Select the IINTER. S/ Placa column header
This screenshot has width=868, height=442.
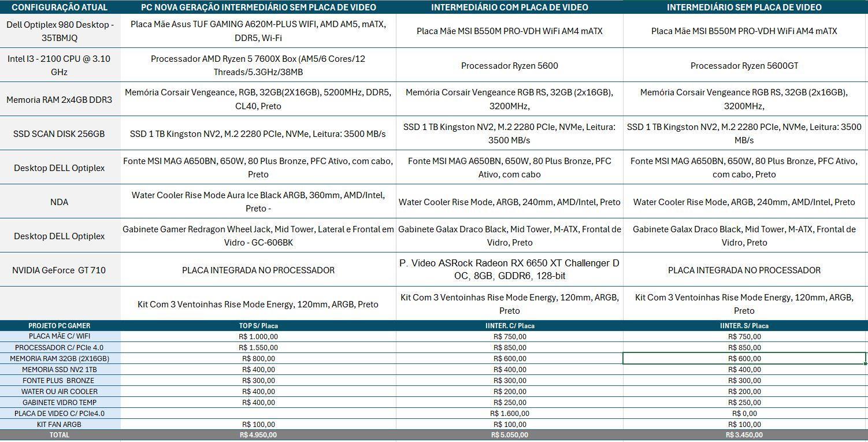(x=745, y=325)
